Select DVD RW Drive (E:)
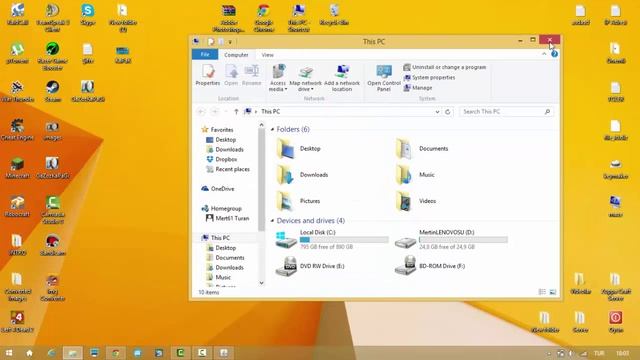This screenshot has width=640, height=360. pos(310,266)
